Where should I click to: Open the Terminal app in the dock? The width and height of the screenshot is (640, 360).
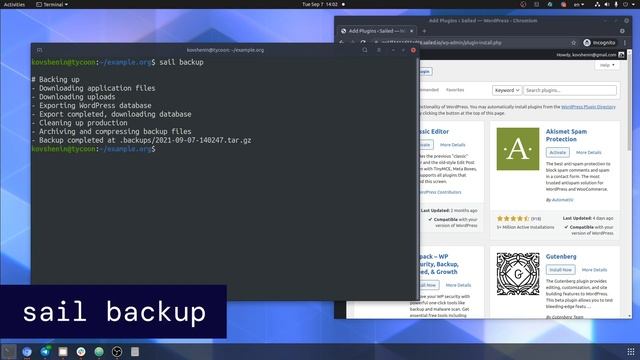(x=9, y=351)
